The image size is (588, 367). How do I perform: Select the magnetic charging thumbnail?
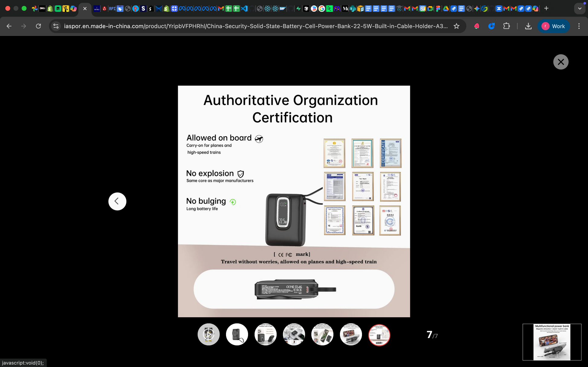[265, 334]
